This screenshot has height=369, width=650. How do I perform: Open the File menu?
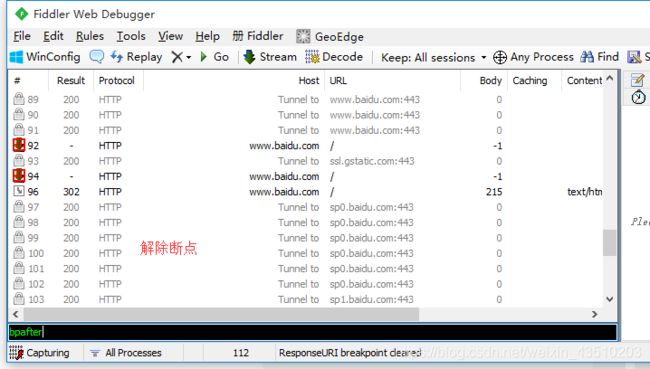(22, 36)
